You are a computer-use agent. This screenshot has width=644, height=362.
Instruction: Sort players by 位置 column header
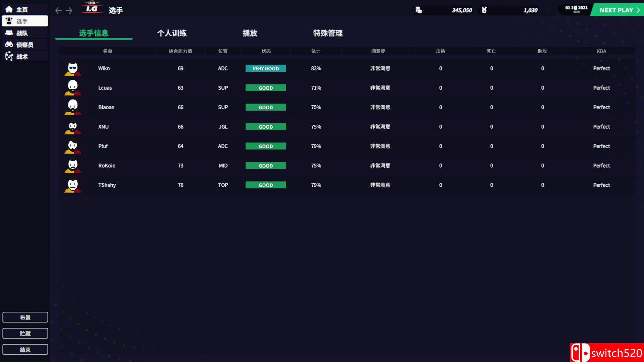(223, 51)
